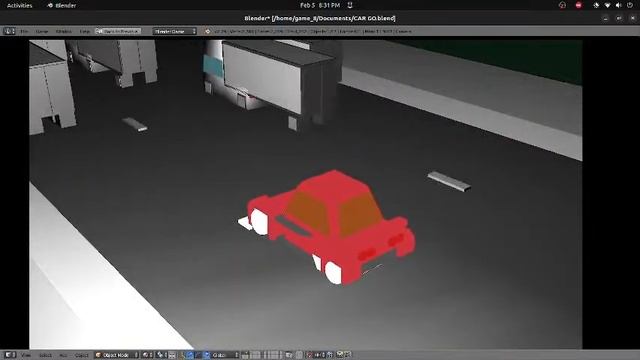The width and height of the screenshot is (640, 360).
Task: Toggle snap during transform magnet icon
Action: [x=310, y=355]
